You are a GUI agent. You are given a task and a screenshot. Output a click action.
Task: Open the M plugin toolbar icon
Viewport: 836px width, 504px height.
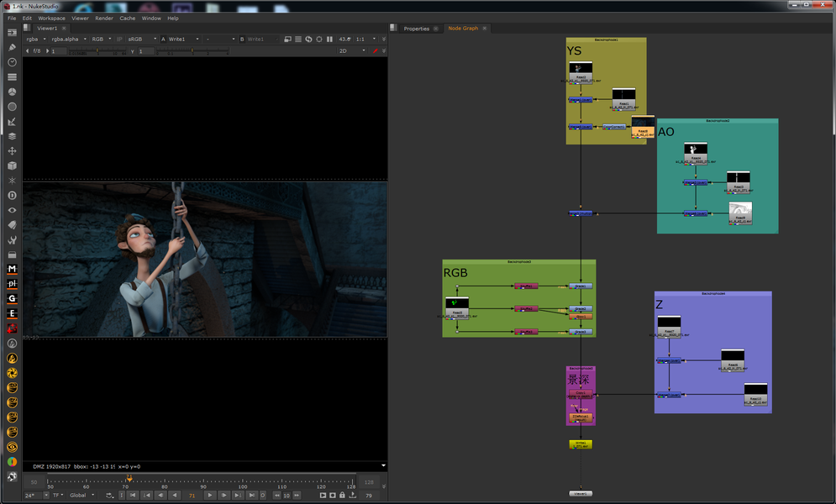(x=12, y=269)
